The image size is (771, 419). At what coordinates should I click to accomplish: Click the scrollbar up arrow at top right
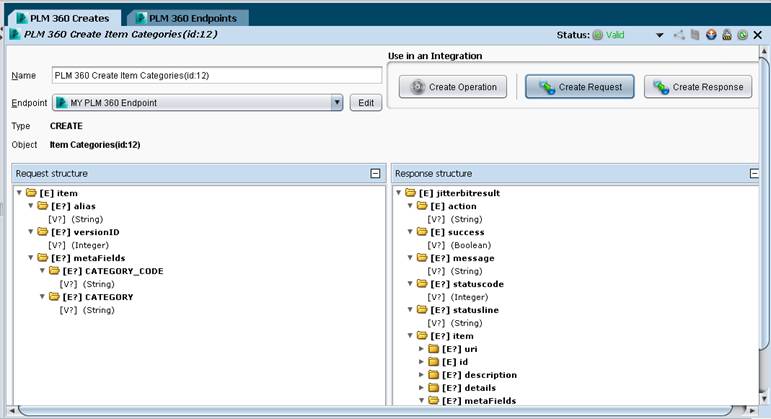pyautogui.click(x=764, y=51)
